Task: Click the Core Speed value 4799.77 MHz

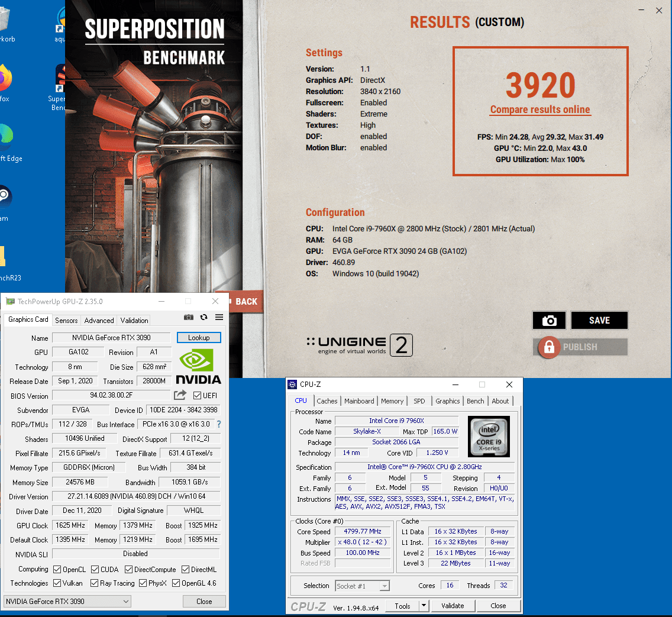Action: pyautogui.click(x=363, y=531)
